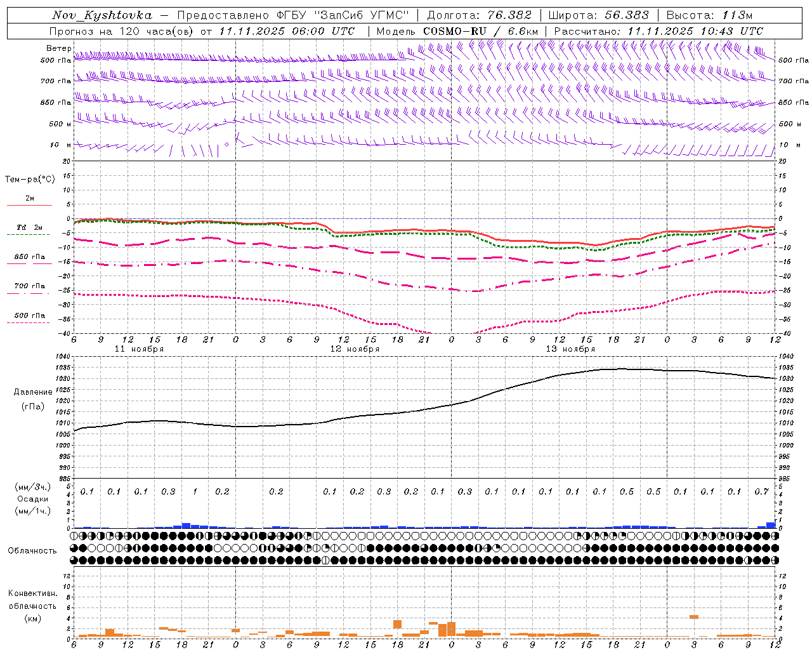This screenshot has width=812, height=650.
Task: Click the '10 м' wind level label on left
Action: (60, 145)
